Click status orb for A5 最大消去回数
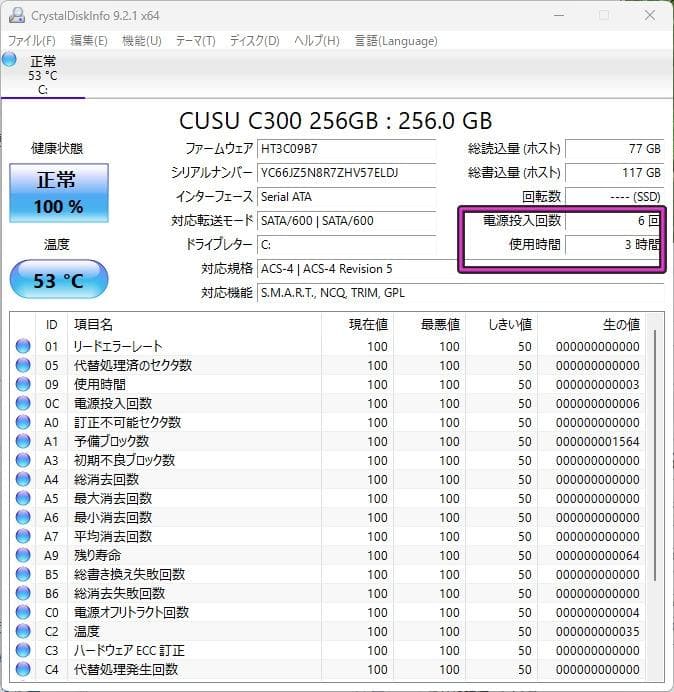 23,498
